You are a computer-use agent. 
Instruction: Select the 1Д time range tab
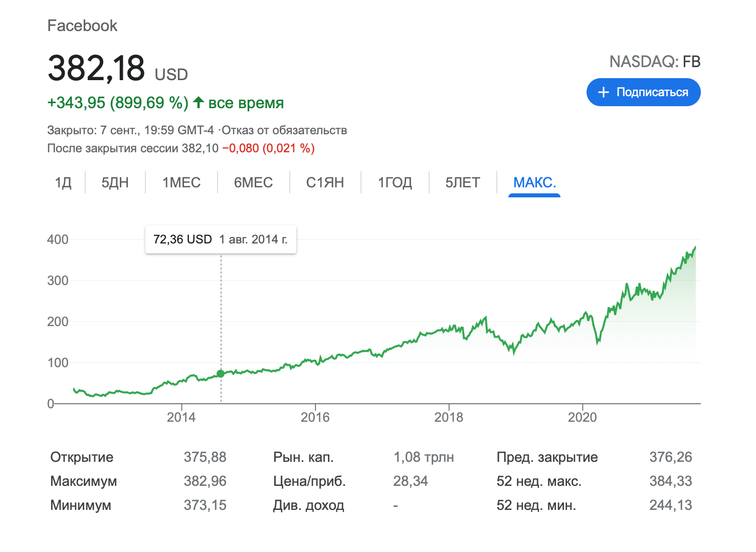pyautogui.click(x=63, y=182)
